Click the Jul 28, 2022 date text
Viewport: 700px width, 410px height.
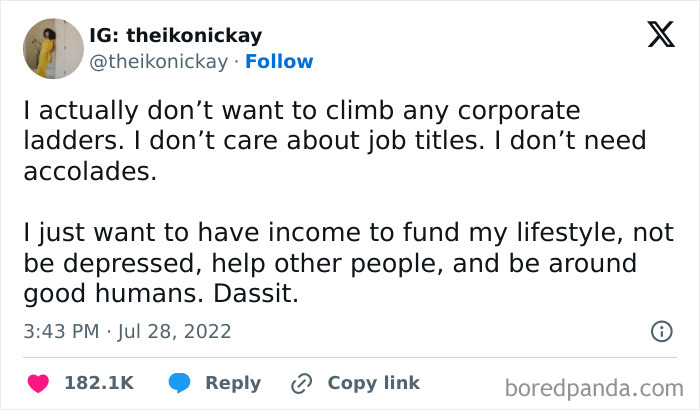click(175, 331)
